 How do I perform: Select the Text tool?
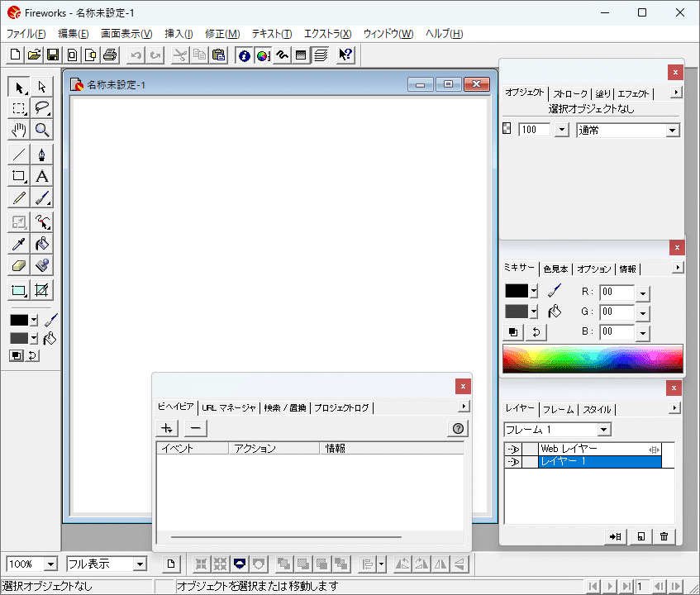coord(41,176)
